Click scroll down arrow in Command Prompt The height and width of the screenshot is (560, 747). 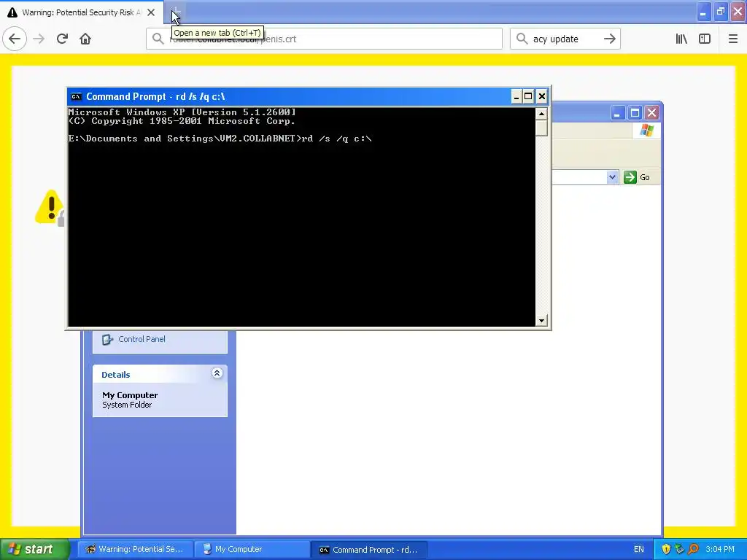(541, 321)
